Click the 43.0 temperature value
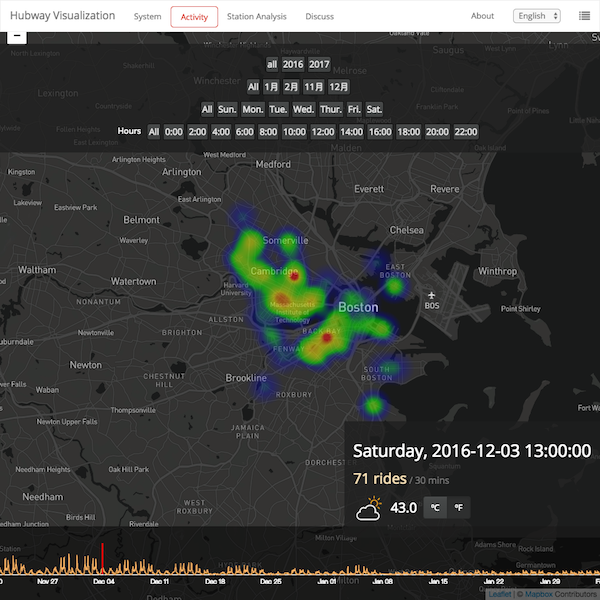 pyautogui.click(x=403, y=508)
